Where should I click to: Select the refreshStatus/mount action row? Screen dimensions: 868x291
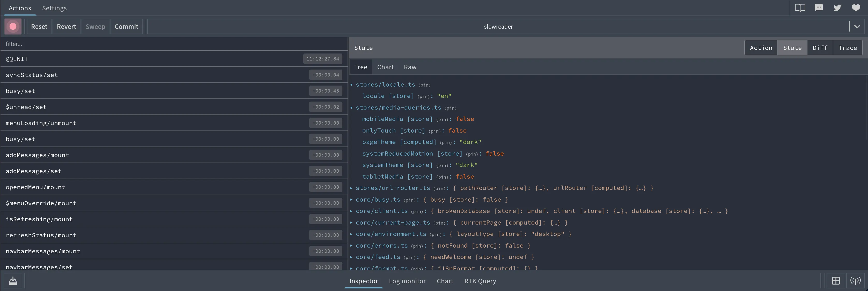tap(174, 235)
